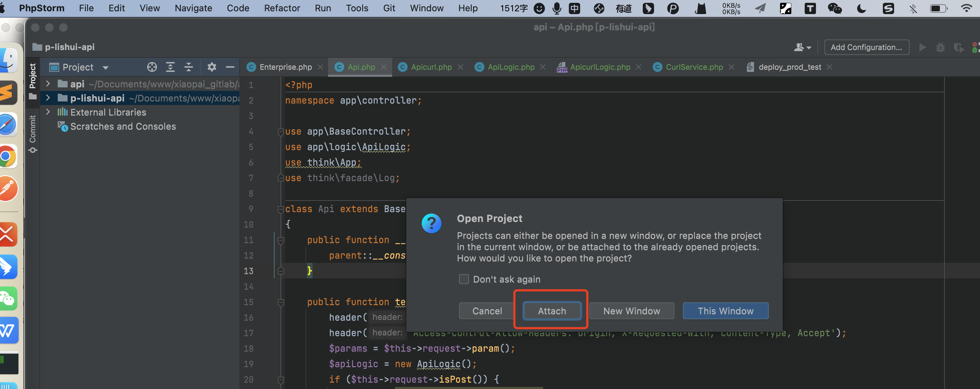Screen dimensions: 980x389
Task: Click microphone icon in menu bar
Action: coord(557,8)
